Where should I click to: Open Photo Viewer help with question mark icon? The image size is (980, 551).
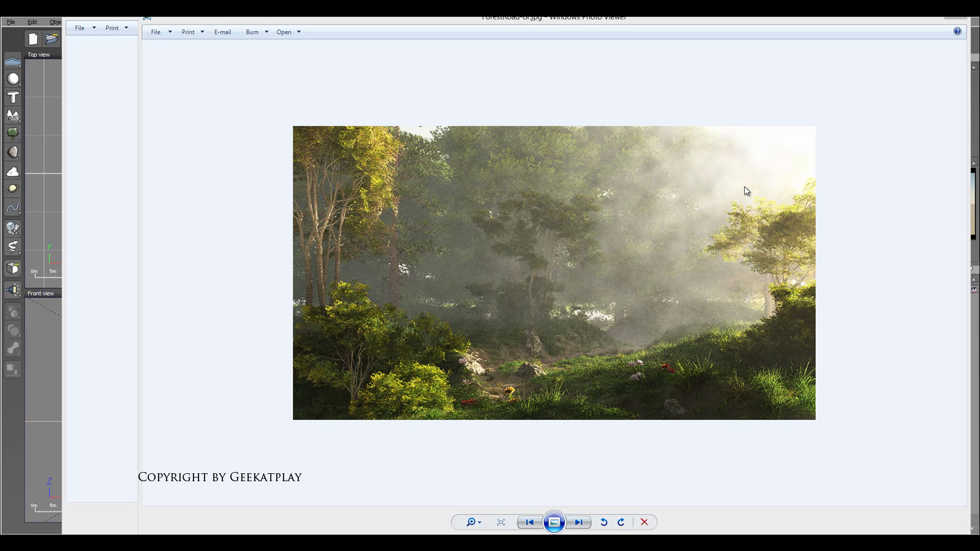point(957,31)
